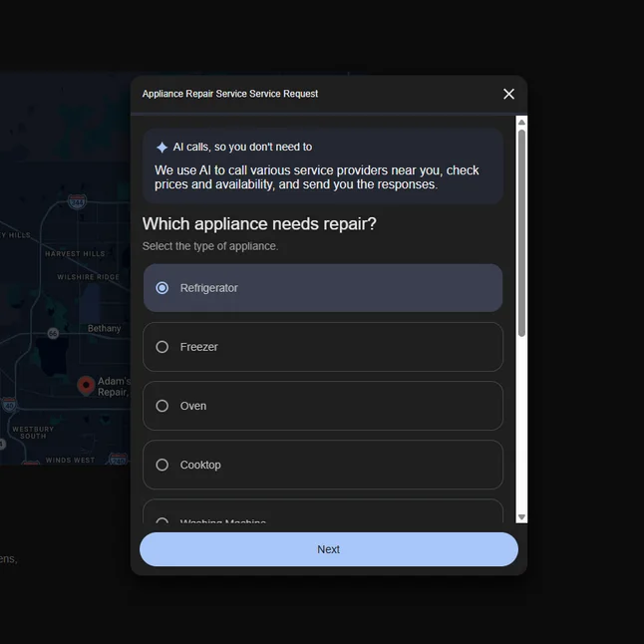
Task: Click the HARVEST HILLS map label
Action: 75,254
